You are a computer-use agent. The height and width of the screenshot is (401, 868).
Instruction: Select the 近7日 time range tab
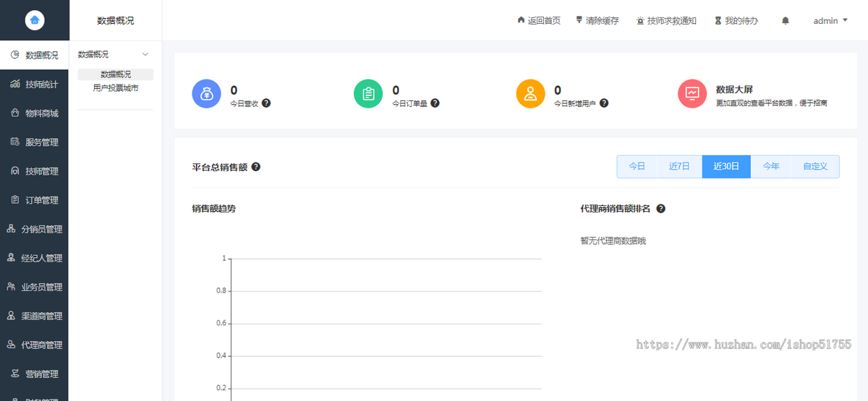(x=680, y=166)
